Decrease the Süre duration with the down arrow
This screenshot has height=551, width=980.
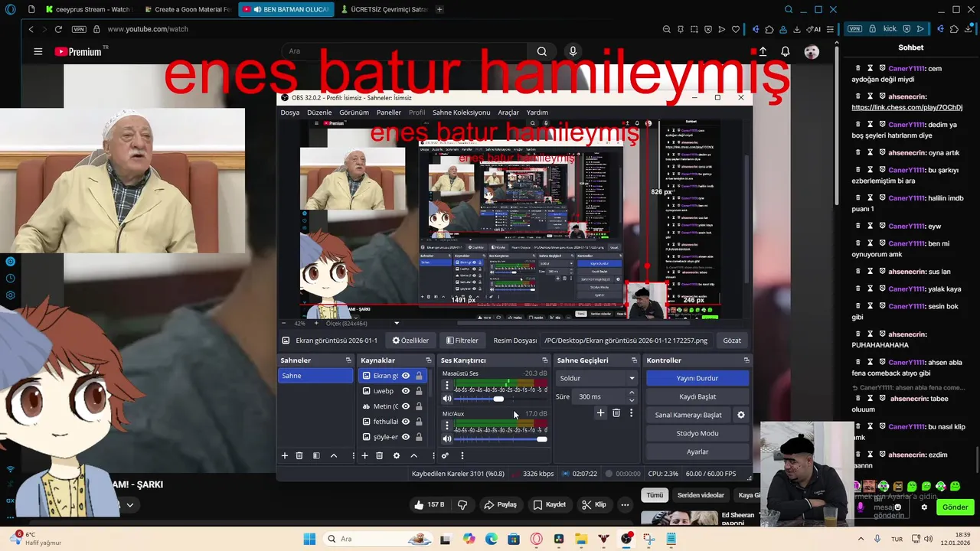coord(632,400)
